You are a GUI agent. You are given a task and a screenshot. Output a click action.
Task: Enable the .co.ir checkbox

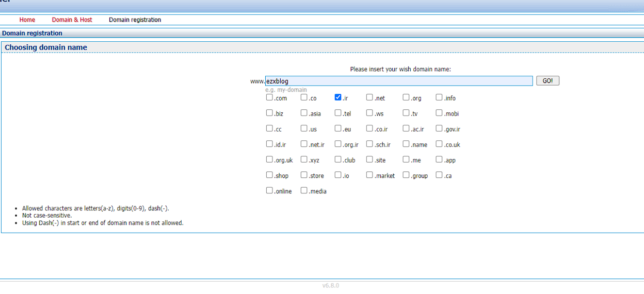[x=370, y=128]
